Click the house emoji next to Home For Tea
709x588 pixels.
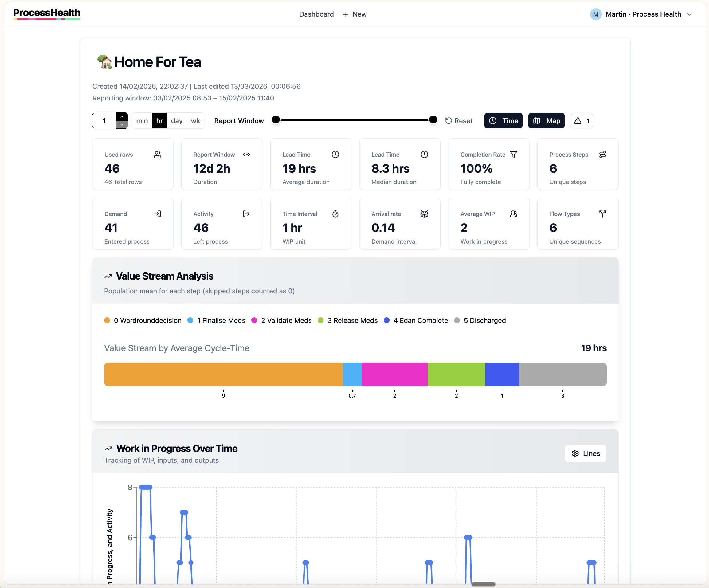pos(104,62)
